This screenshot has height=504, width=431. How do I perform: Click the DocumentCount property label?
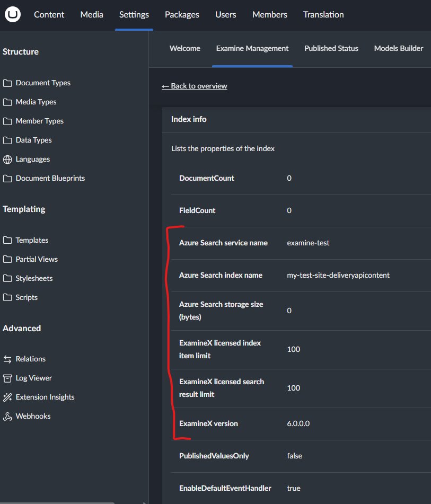207,178
